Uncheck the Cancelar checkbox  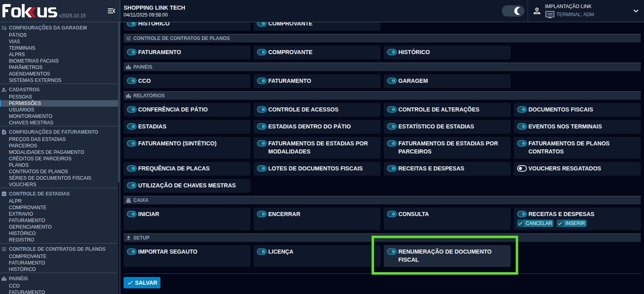pyautogui.click(x=520, y=223)
